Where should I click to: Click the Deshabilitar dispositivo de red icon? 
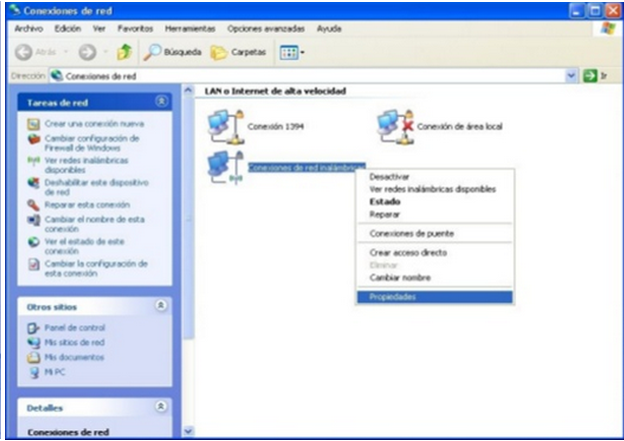pos(33,183)
